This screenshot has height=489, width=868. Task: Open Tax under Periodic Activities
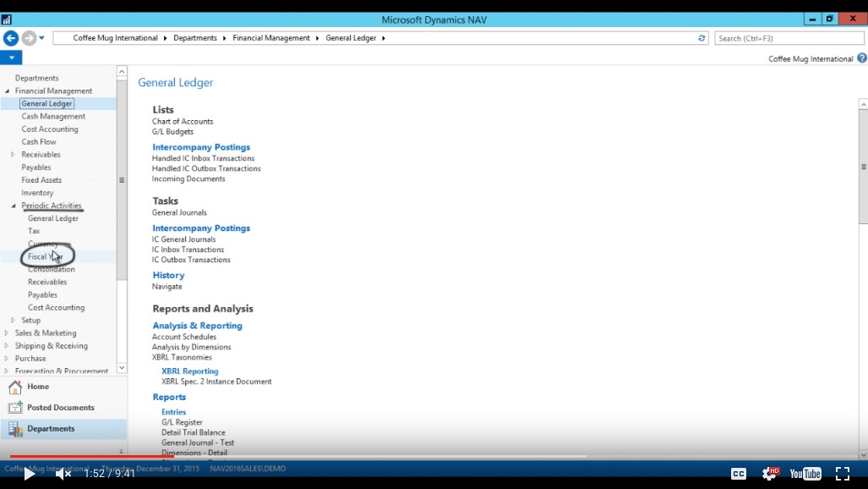click(34, 231)
